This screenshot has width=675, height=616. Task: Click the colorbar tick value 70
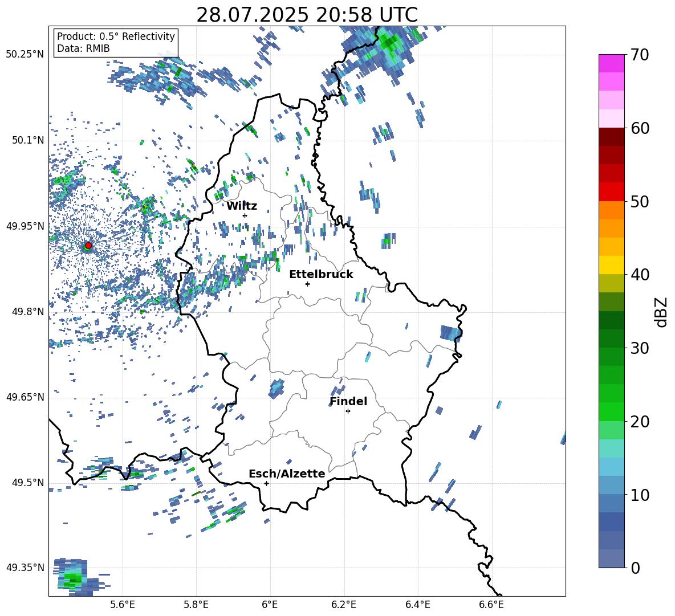[640, 55]
